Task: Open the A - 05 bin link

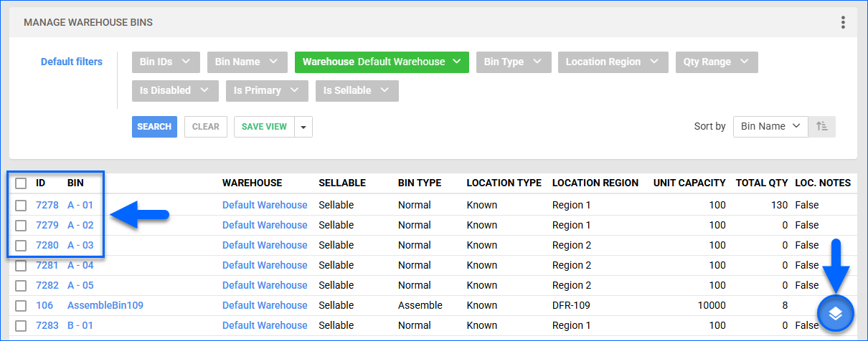Action: [x=80, y=285]
